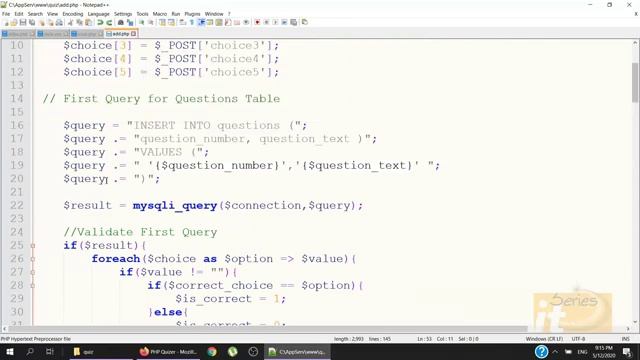Open the View menu

52,14
